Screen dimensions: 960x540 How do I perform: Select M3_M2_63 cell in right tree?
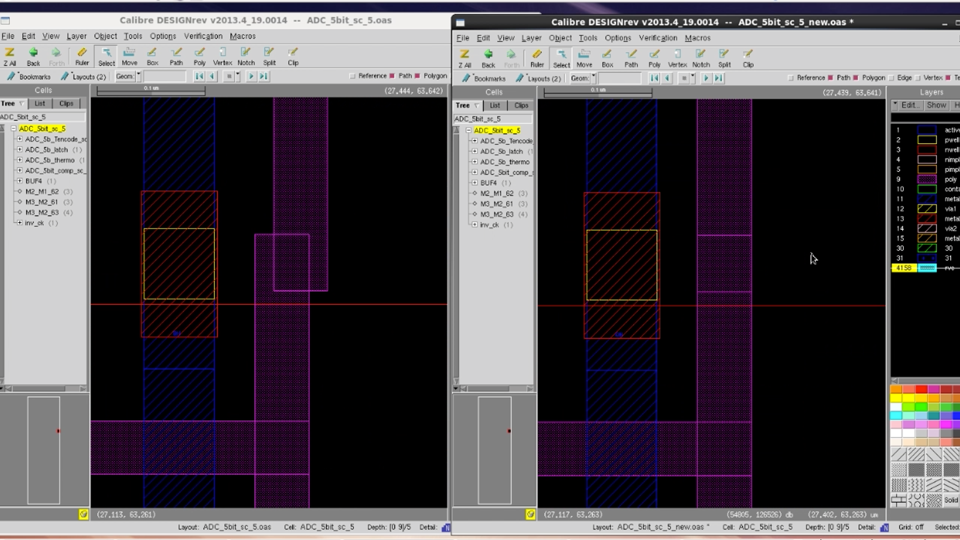[497, 214]
